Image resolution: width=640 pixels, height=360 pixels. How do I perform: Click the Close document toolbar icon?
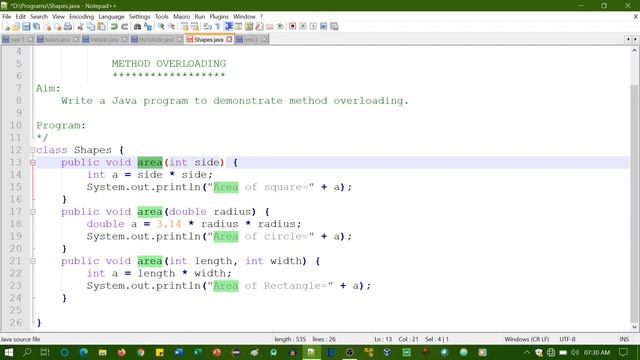pos(47,27)
